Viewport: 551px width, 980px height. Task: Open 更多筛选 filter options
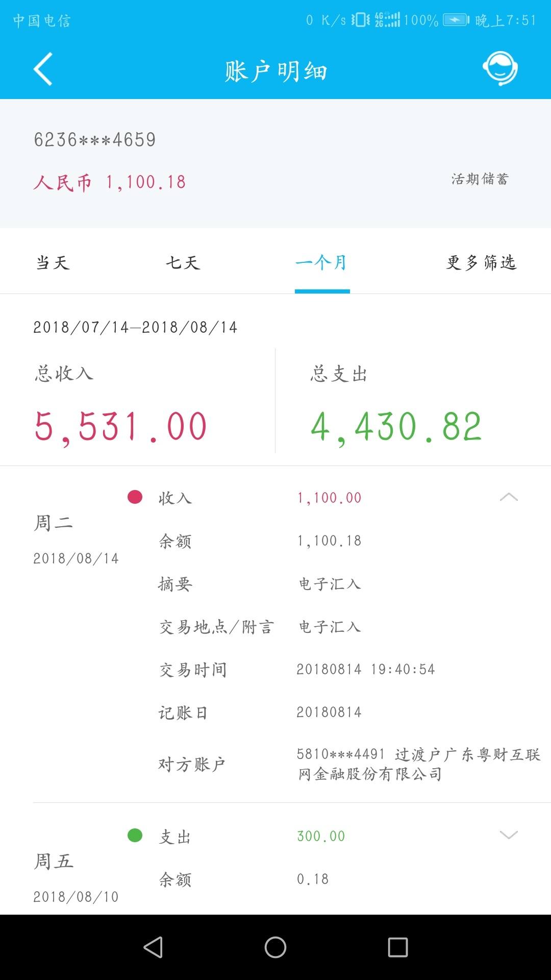(482, 262)
